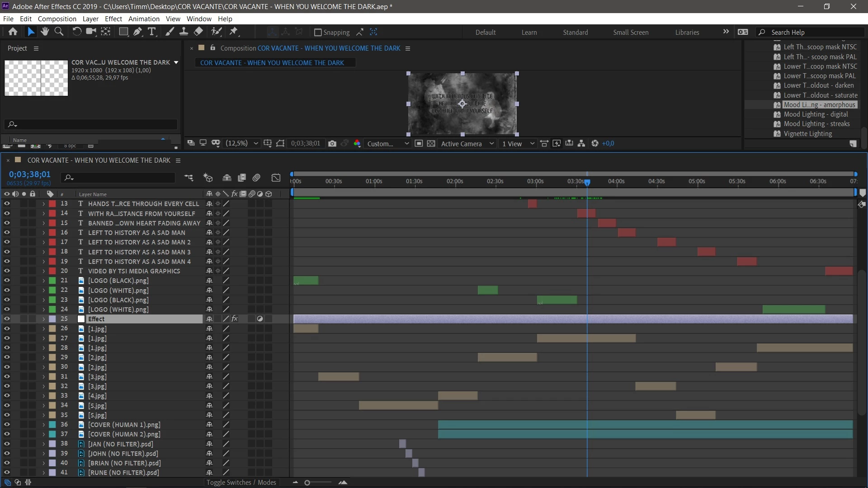Viewport: 868px width, 488px height.
Task: Click the red label swatch of layer 13
Action: coord(52,204)
